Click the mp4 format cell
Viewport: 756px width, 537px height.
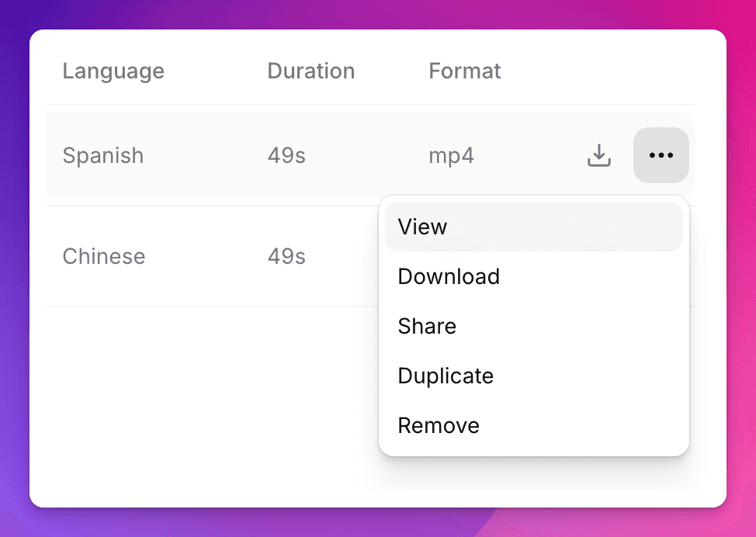(x=451, y=156)
